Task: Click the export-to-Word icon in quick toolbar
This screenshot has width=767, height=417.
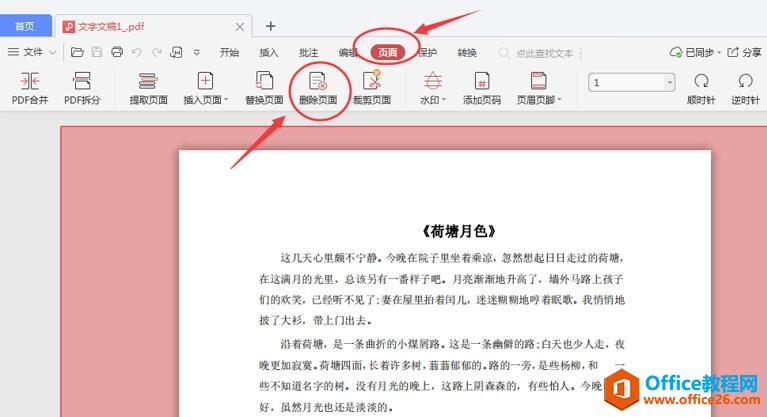Action: coord(176,52)
